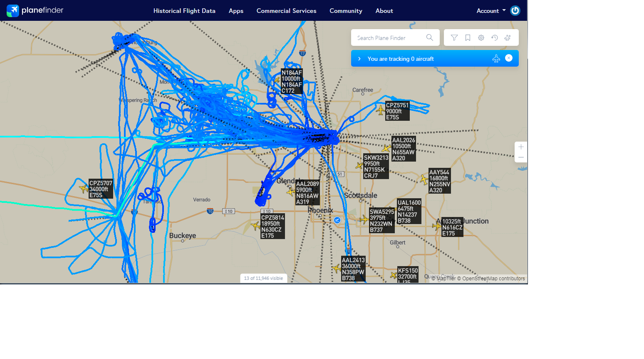Screen dimensions: 644x359
Task: Click the blue power icon beside Account
Action: point(515,11)
